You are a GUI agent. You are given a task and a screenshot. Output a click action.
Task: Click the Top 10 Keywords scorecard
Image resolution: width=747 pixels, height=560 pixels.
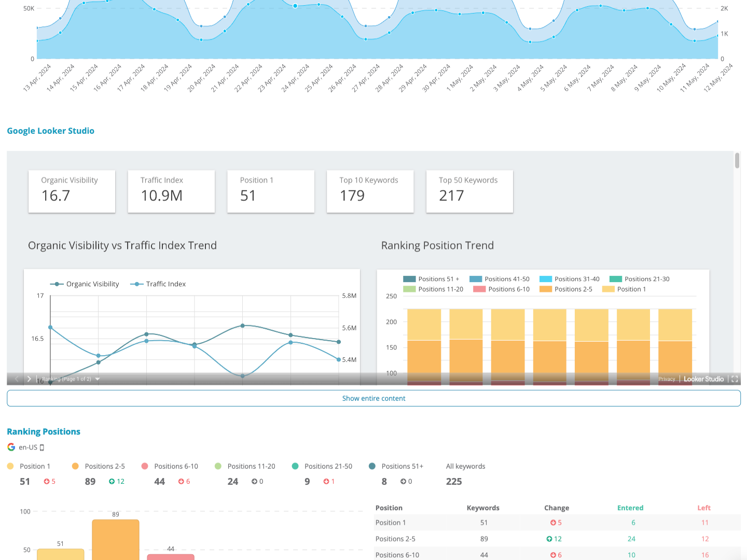pyautogui.click(x=370, y=191)
